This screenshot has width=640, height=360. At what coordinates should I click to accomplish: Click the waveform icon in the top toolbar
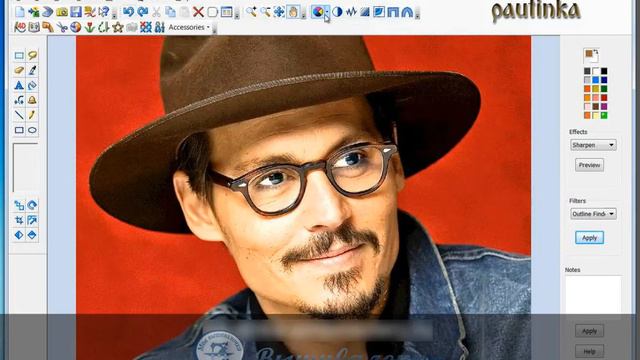click(351, 12)
